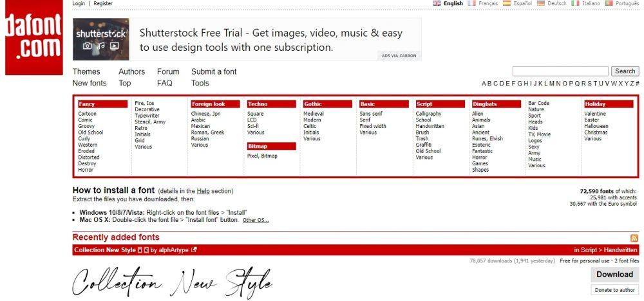Open the Script category header
The image size is (644, 301).
pyautogui.click(x=440, y=104)
